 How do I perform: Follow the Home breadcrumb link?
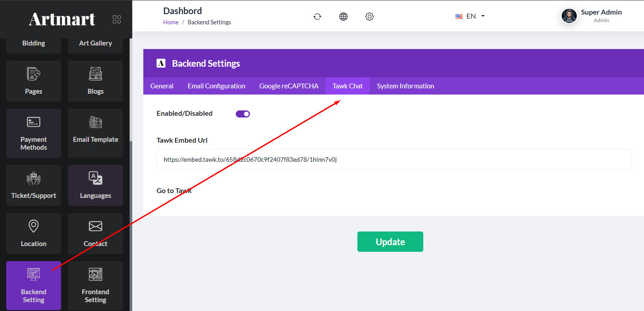(x=171, y=22)
